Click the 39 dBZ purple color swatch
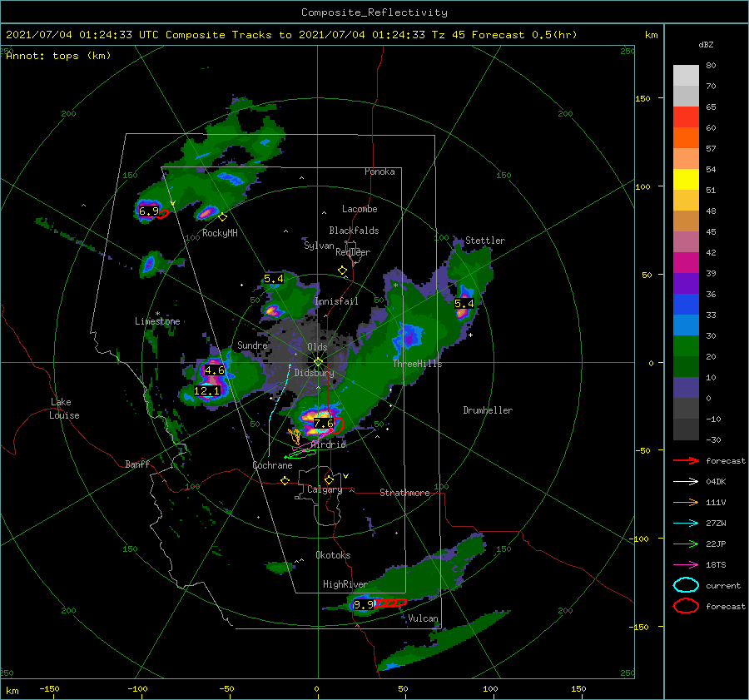The width and height of the screenshot is (749, 700). pyautogui.click(x=686, y=283)
